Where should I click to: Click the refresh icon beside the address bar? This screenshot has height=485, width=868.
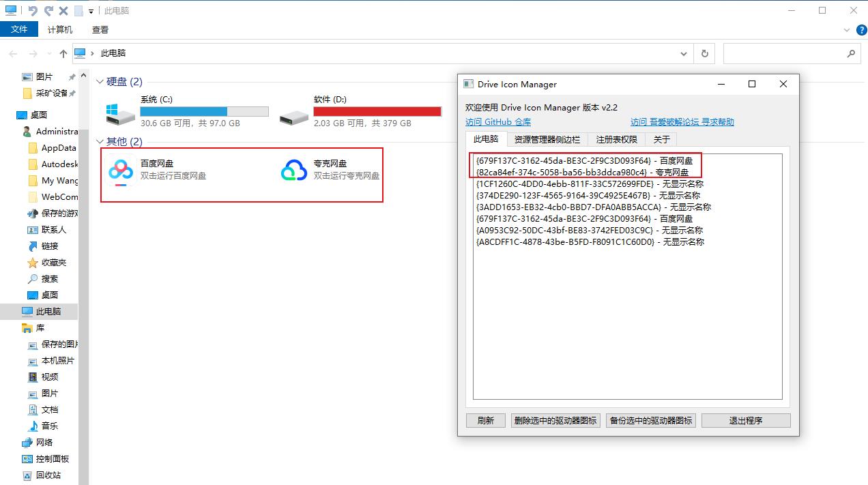(x=704, y=53)
